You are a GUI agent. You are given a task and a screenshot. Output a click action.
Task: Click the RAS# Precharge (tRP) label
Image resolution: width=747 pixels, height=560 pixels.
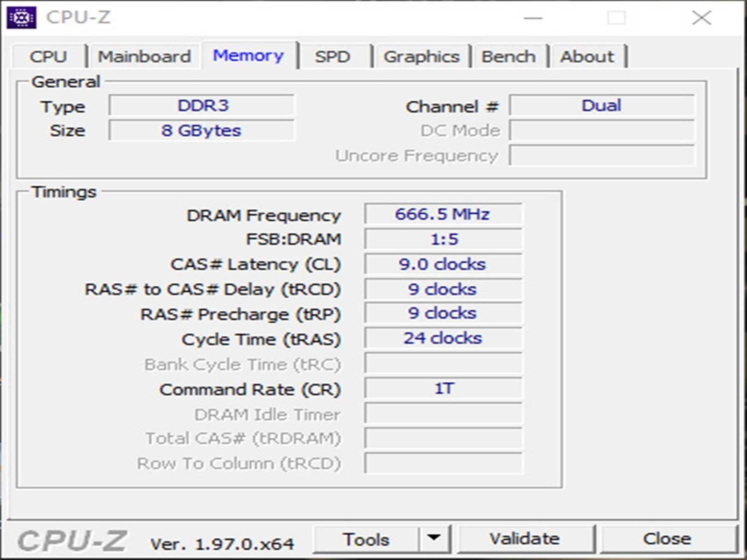click(x=240, y=315)
